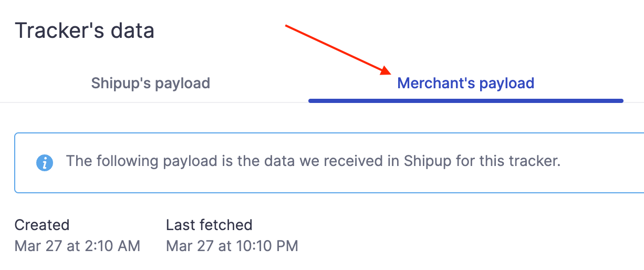Select the Mar 27 at 2:10 AM timestamp

point(77,245)
